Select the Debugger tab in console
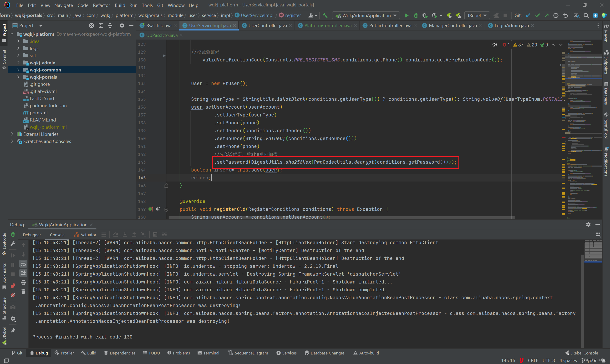 pos(31,234)
